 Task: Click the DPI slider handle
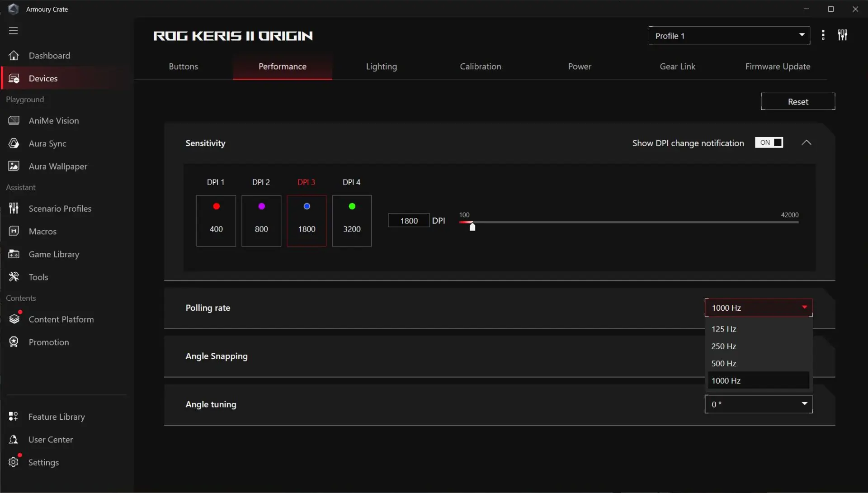472,227
